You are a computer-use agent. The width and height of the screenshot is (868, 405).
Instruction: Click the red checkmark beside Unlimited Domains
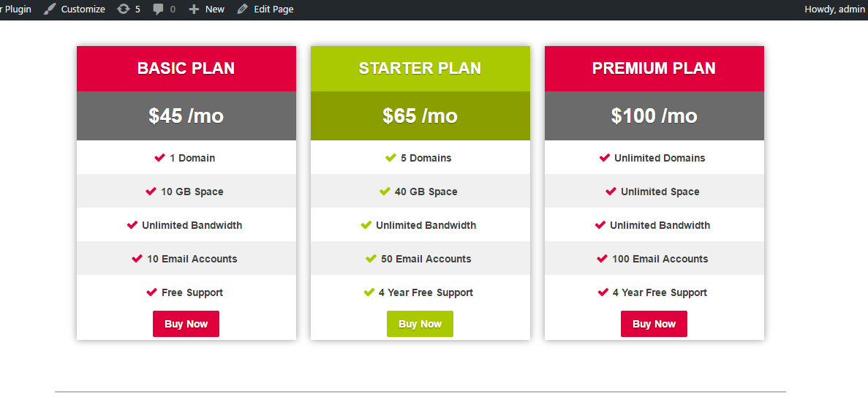coord(604,158)
